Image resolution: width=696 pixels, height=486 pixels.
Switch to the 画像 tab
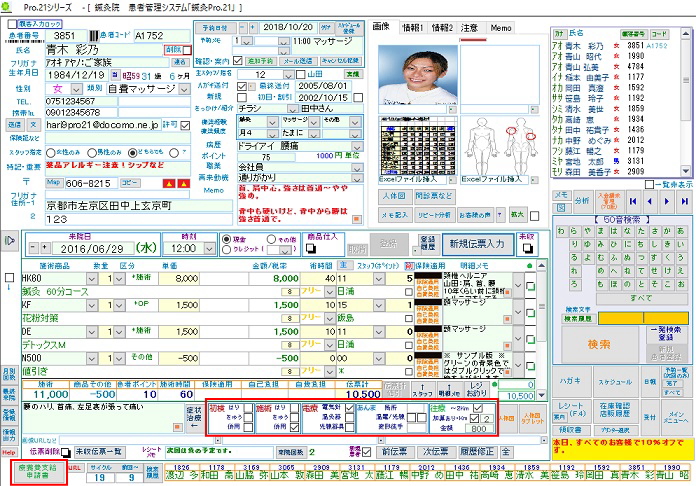(382, 27)
